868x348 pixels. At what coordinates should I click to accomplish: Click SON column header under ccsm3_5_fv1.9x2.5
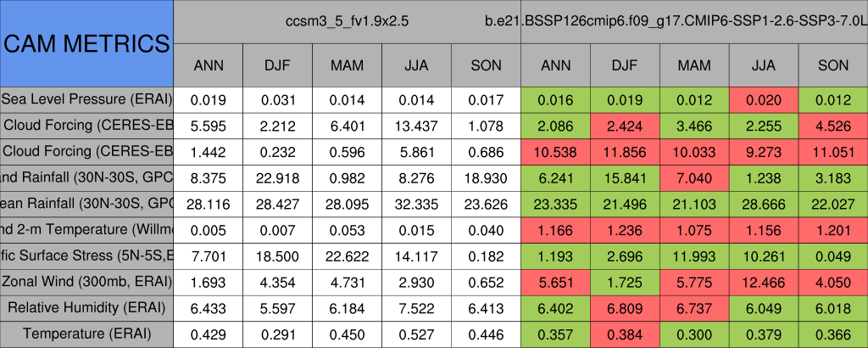pyautogui.click(x=487, y=65)
